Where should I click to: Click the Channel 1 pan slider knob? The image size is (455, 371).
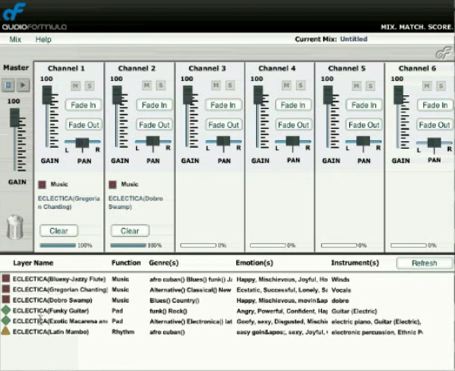coord(82,142)
